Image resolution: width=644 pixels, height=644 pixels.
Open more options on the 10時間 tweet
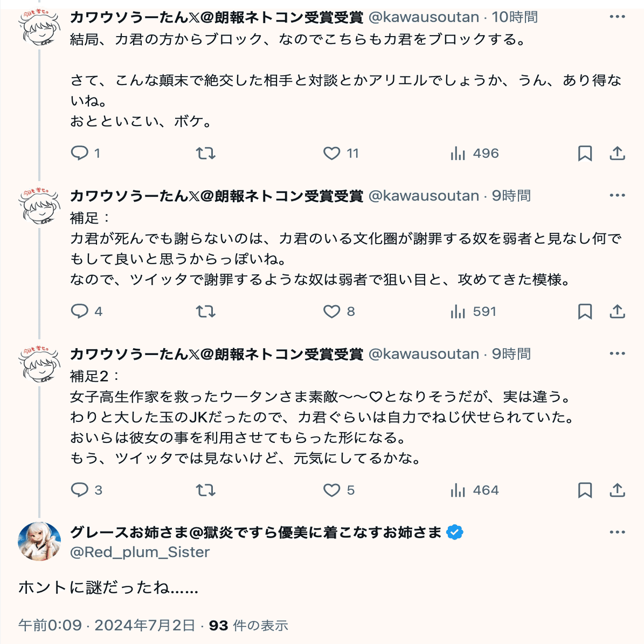click(617, 17)
